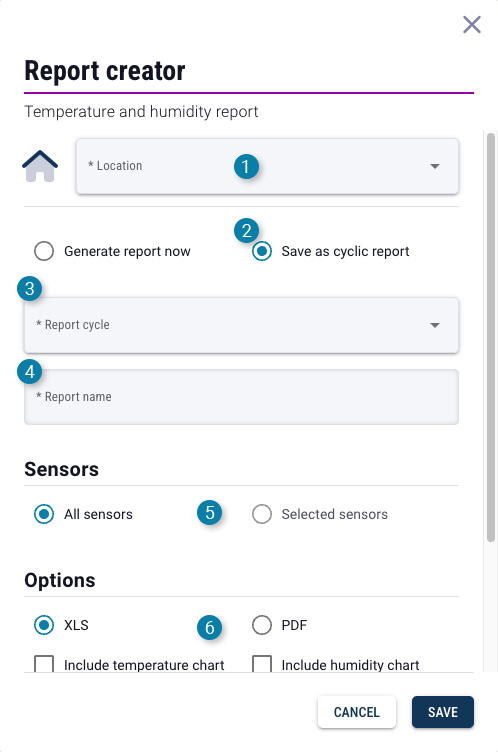Expand the Report cycle dropdown

pos(241,325)
